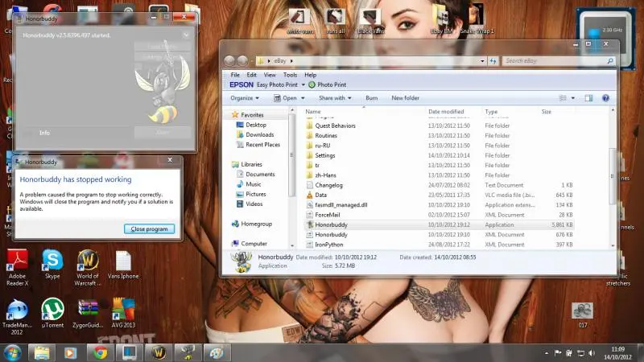Viewport: 644px width, 362px height.
Task: Click the volume icon in system tray
Action: click(592, 353)
